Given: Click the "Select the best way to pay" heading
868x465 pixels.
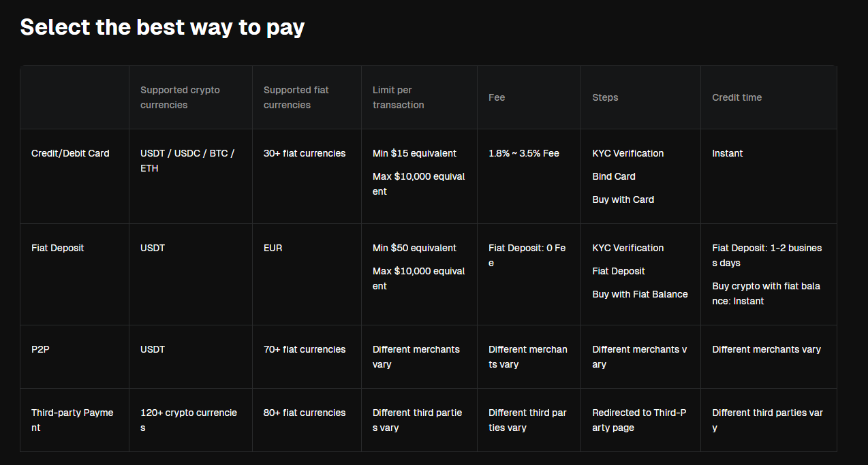Looking at the screenshot, I should point(162,27).
